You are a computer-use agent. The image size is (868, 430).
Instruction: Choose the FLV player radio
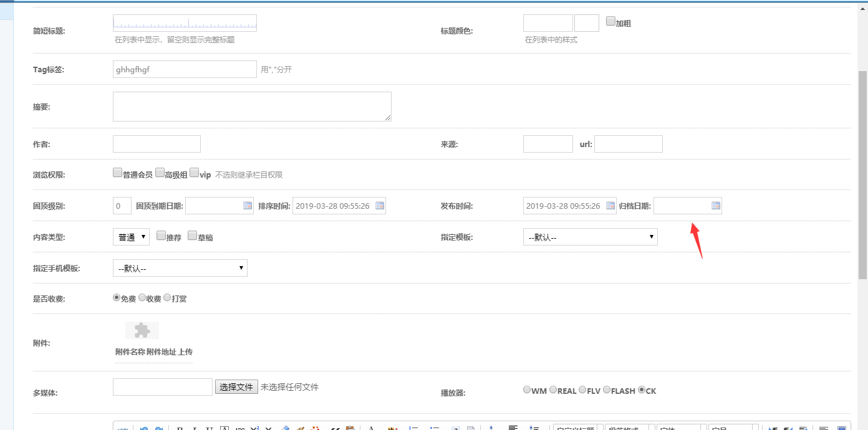pos(582,390)
